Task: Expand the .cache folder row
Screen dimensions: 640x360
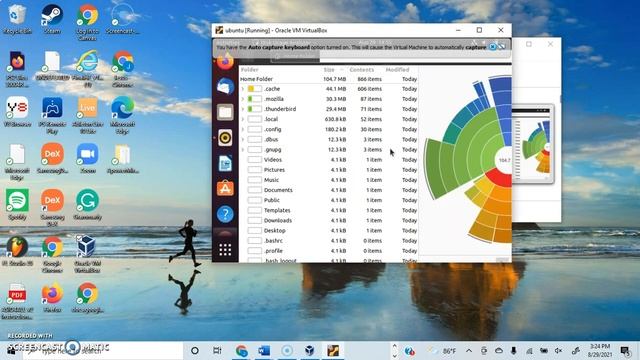Action: point(243,89)
